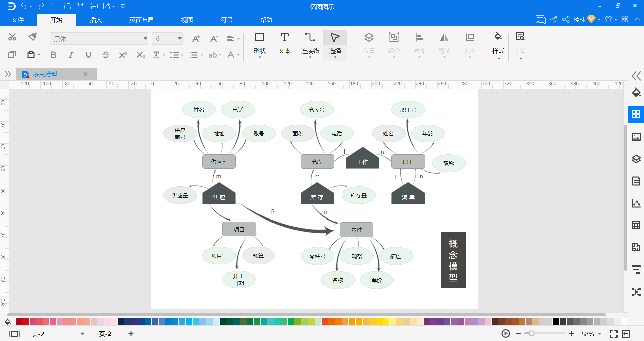Collapse the right panel with double chevron
Viewport: 644px width, 341px height.
tap(636, 76)
